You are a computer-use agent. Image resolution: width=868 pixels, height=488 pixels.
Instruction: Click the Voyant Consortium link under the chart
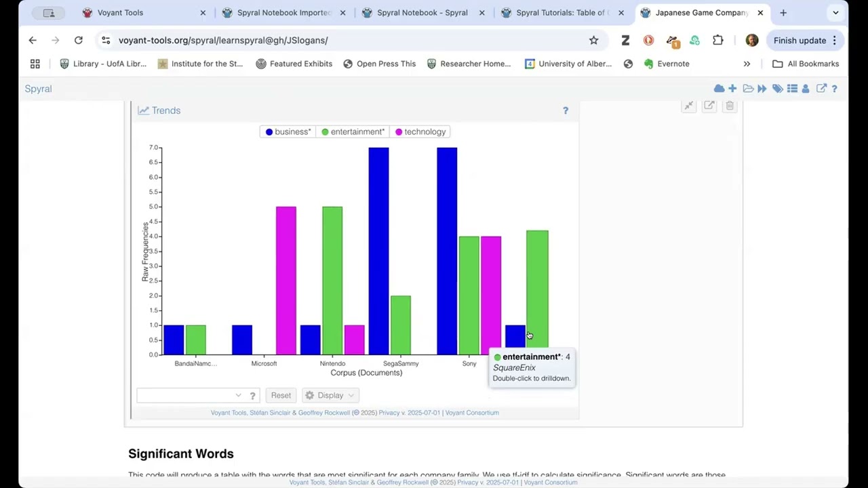[472, 413]
